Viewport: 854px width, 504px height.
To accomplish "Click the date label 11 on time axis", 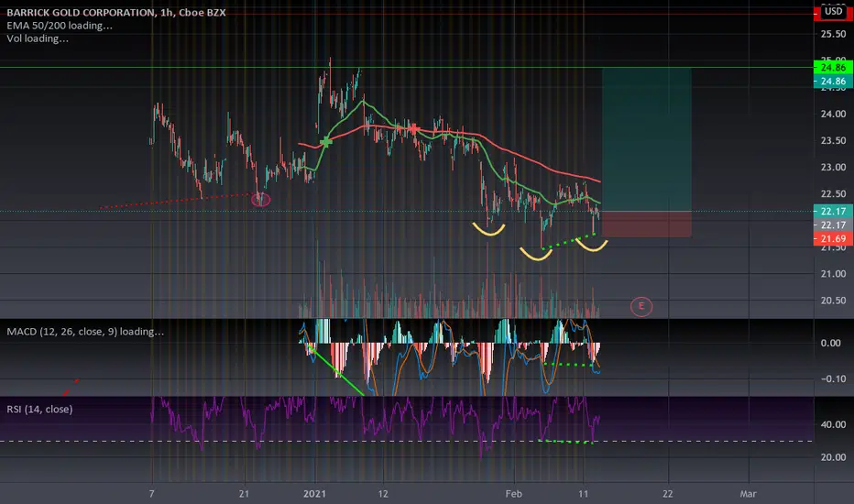I will (x=584, y=494).
